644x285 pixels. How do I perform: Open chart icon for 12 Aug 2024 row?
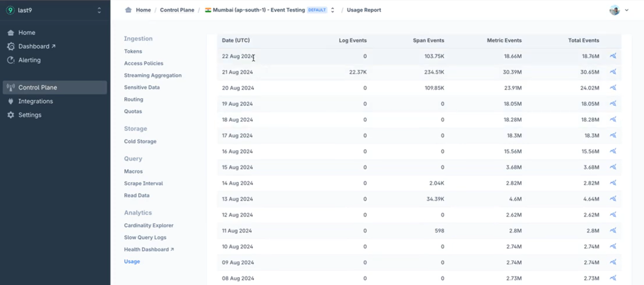[613, 214]
